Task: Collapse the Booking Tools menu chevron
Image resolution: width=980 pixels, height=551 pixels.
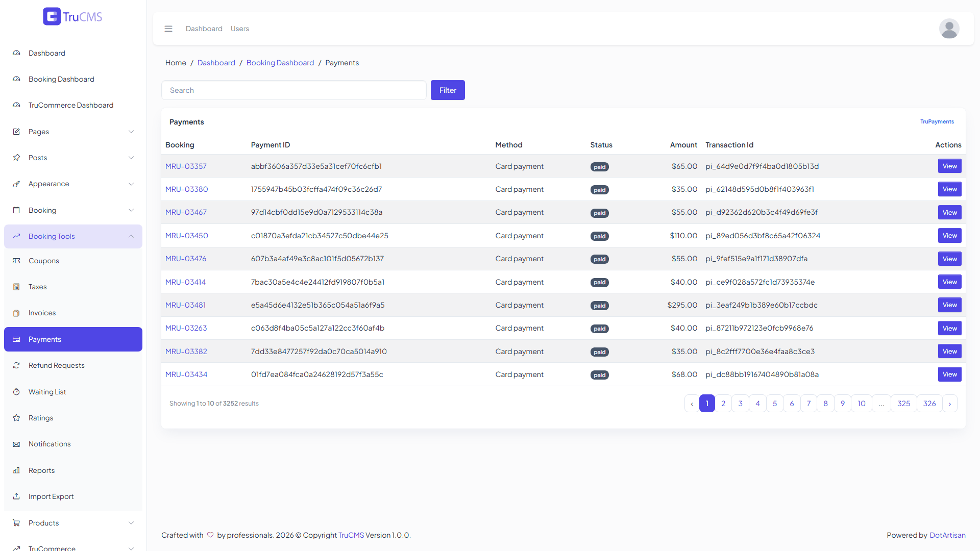Action: coord(131,236)
